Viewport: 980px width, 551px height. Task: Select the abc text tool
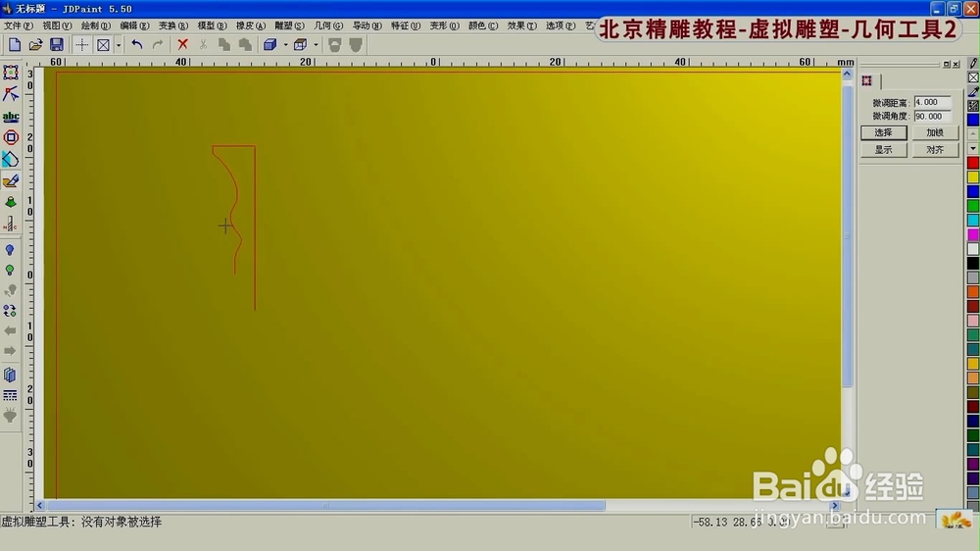point(11,117)
